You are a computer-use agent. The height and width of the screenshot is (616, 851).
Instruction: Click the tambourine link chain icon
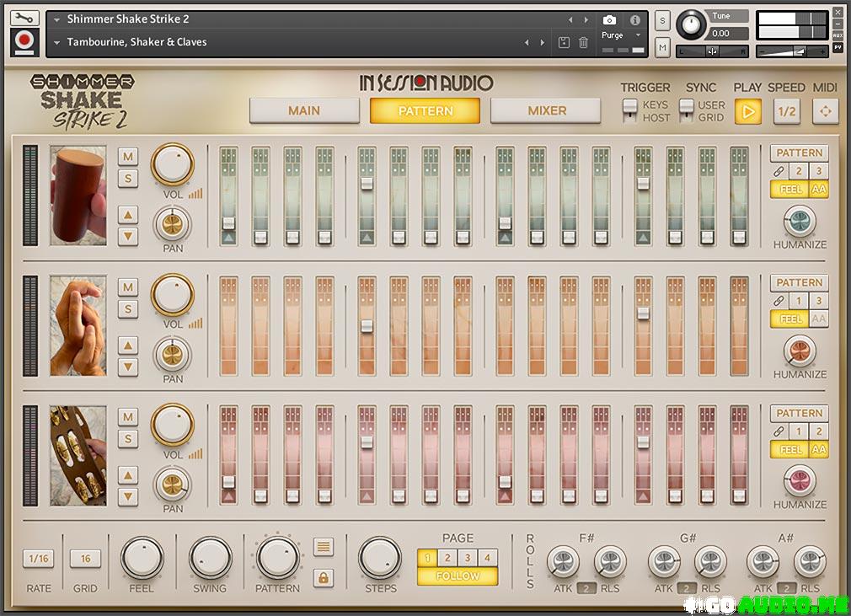click(779, 431)
